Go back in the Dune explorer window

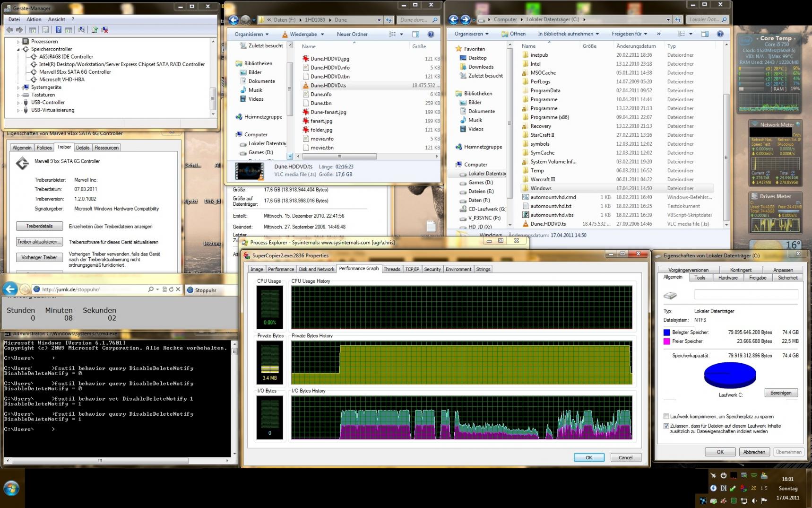pos(233,20)
